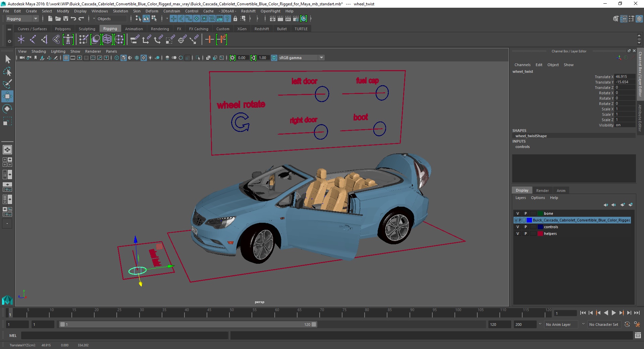Switch to the Render layer tab

542,190
